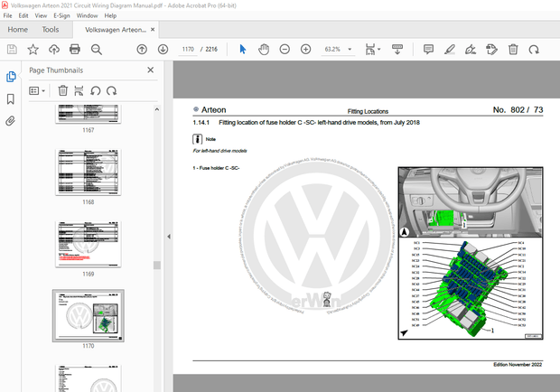Click the thumbnails panel scrollbar handle
The image size is (560, 392).
coord(157,265)
